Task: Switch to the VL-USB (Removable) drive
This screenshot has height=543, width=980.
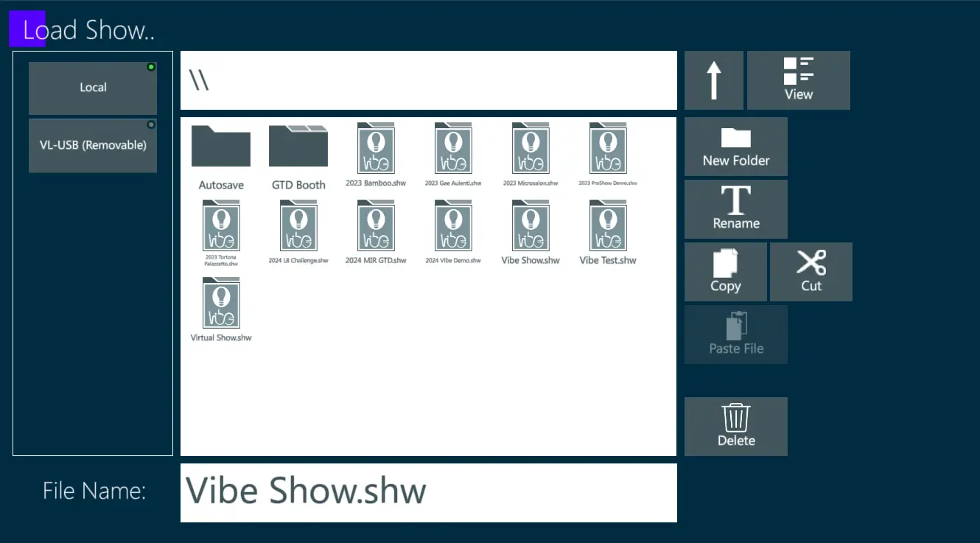Action: [x=93, y=146]
